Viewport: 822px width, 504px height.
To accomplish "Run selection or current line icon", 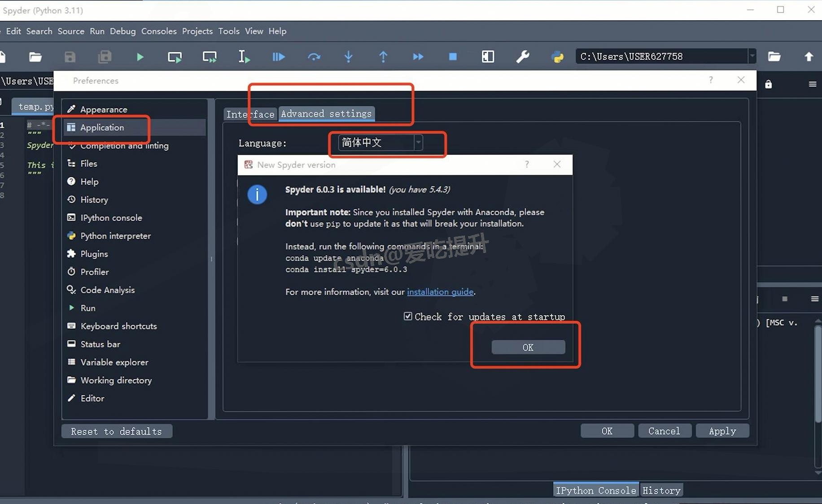I will point(244,57).
